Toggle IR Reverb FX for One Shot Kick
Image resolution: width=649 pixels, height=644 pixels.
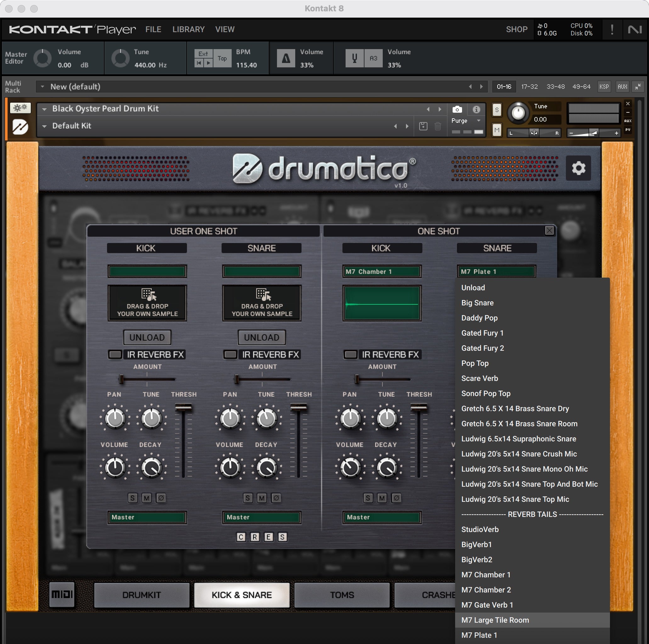(350, 354)
